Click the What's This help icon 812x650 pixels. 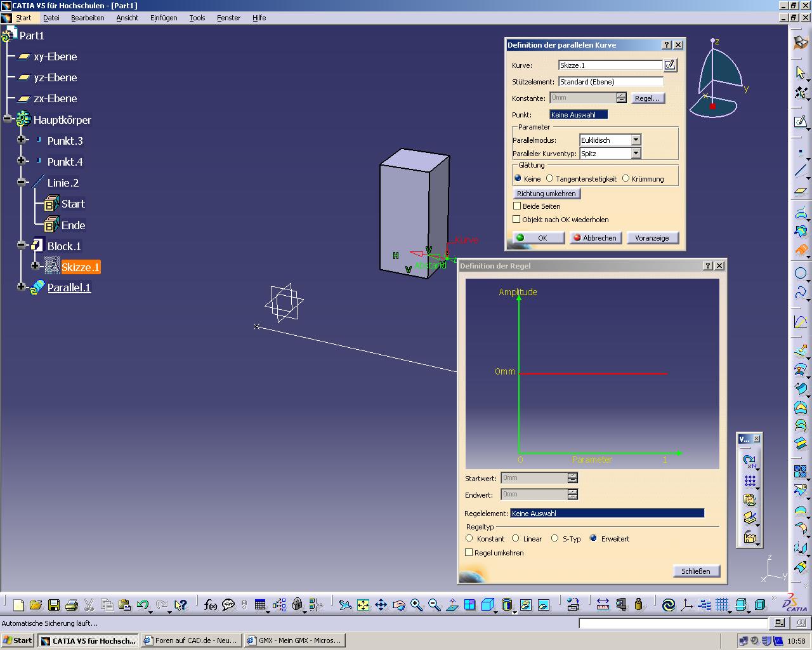click(x=181, y=605)
